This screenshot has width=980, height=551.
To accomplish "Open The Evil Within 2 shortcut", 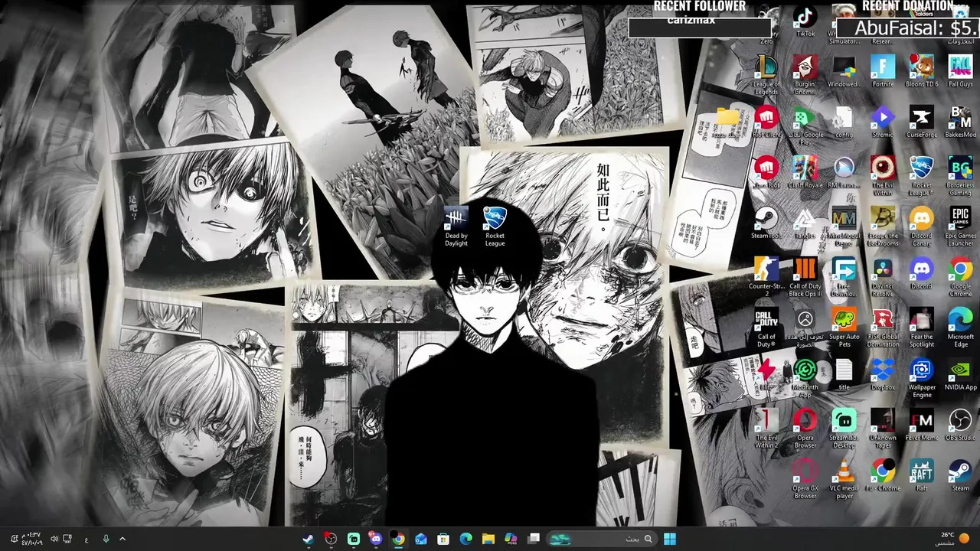I will [766, 429].
